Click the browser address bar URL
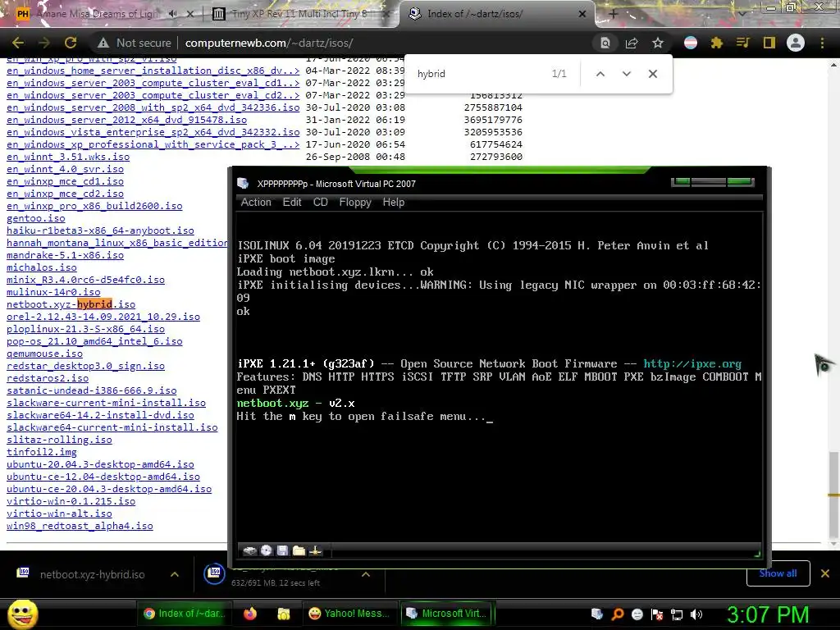Viewport: 840px width, 630px height. [269, 43]
